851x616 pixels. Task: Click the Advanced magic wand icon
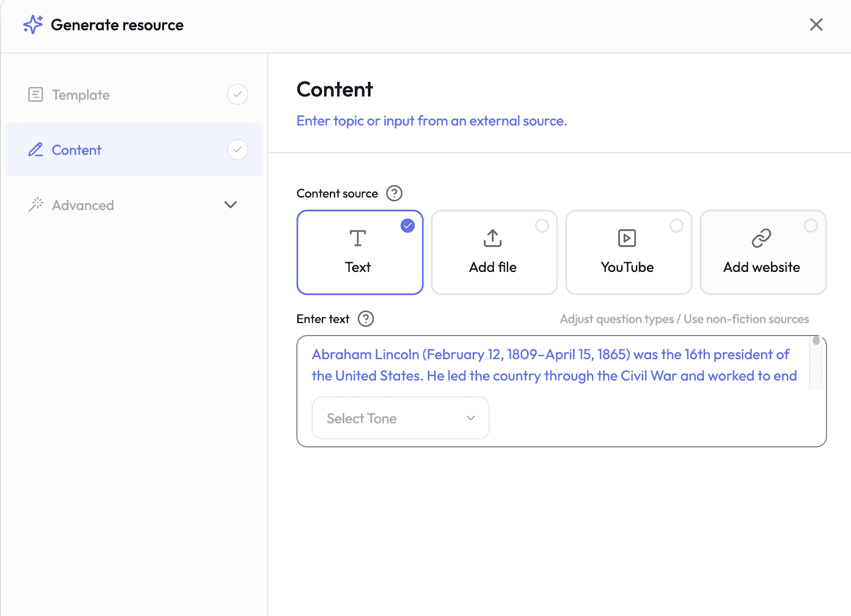(36, 205)
